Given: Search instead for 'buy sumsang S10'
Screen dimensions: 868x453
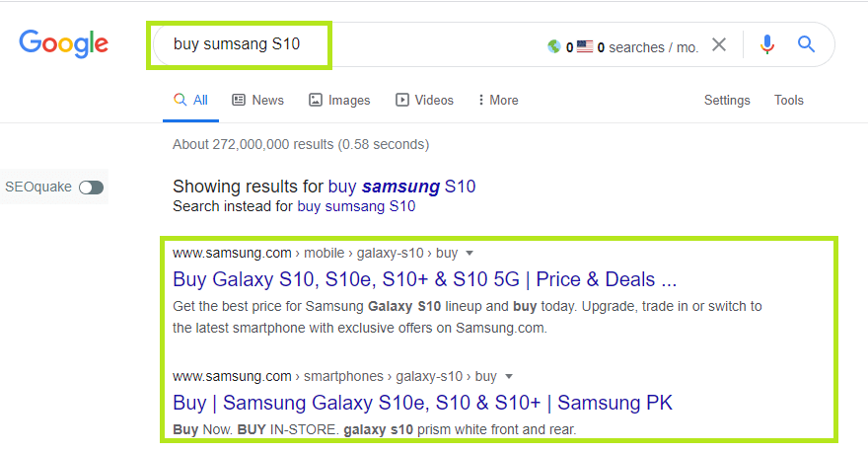Looking at the screenshot, I should coord(356,206).
